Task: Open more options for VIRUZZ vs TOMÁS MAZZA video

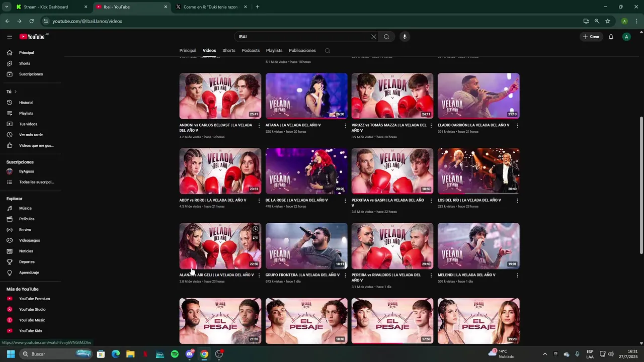Action: coord(431,125)
